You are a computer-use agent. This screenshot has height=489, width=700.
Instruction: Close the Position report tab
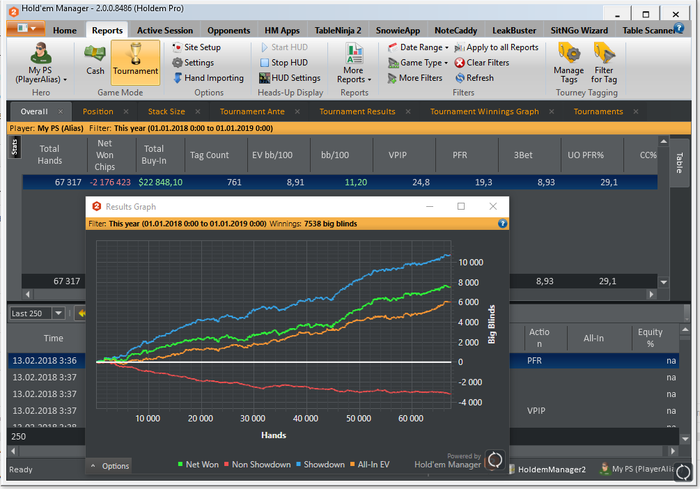[x=126, y=112]
